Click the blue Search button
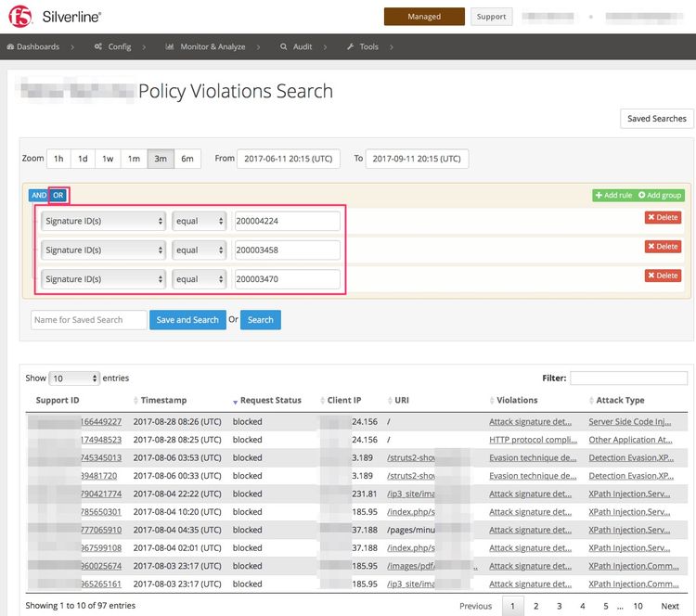 (261, 320)
